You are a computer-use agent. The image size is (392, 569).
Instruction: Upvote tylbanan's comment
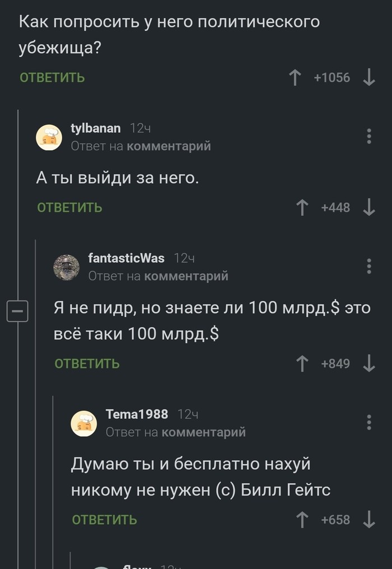pyautogui.click(x=302, y=207)
